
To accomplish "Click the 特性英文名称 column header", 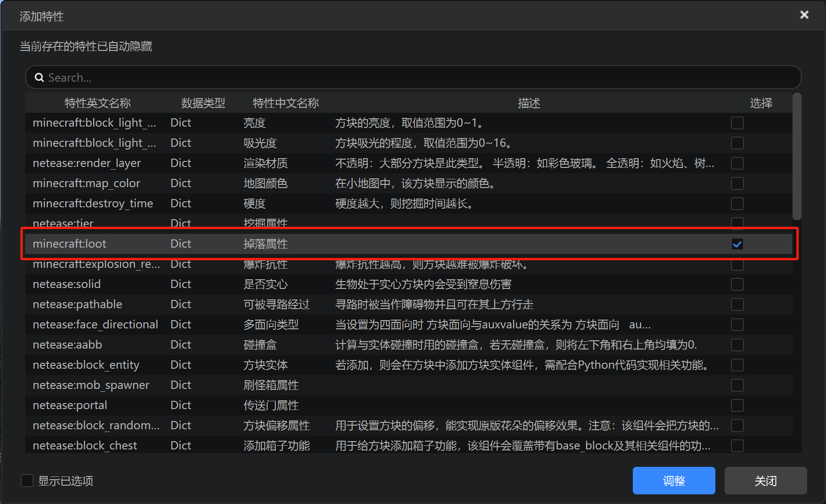I will (97, 103).
